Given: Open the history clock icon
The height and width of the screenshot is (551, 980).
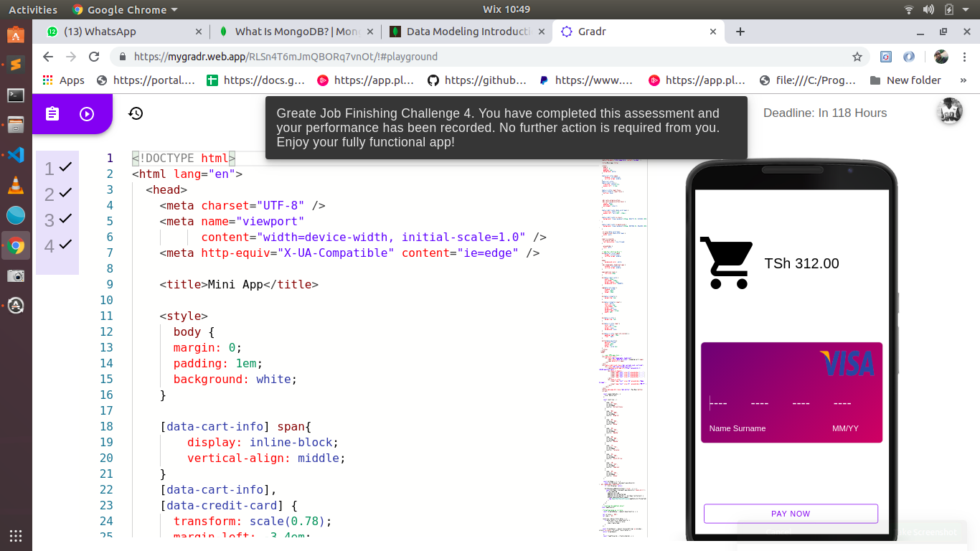Looking at the screenshot, I should (x=136, y=113).
